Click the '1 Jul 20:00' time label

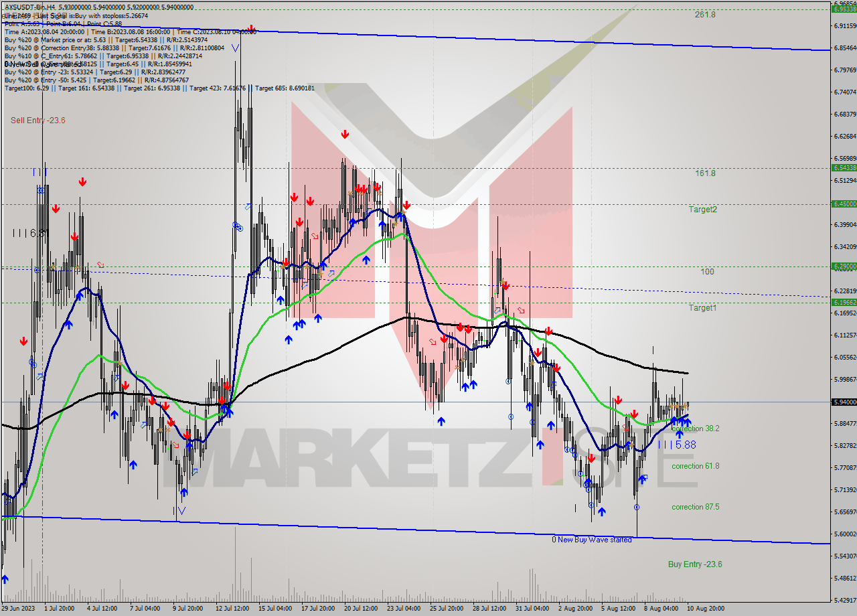(x=59, y=609)
